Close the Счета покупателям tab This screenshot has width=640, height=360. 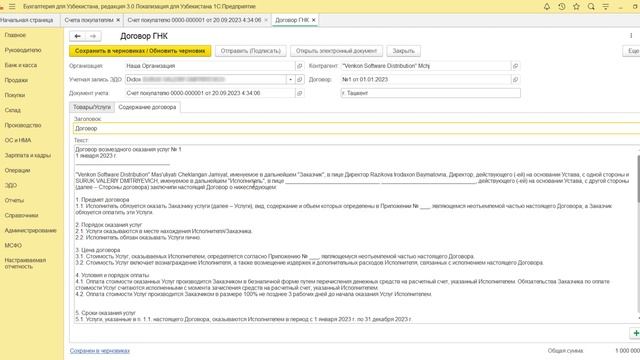118,20
